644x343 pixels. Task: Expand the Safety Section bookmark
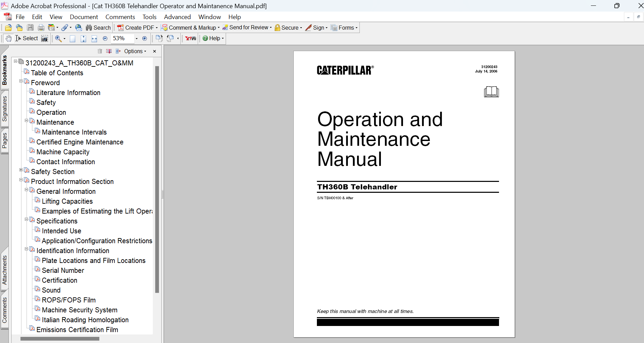[x=21, y=170]
